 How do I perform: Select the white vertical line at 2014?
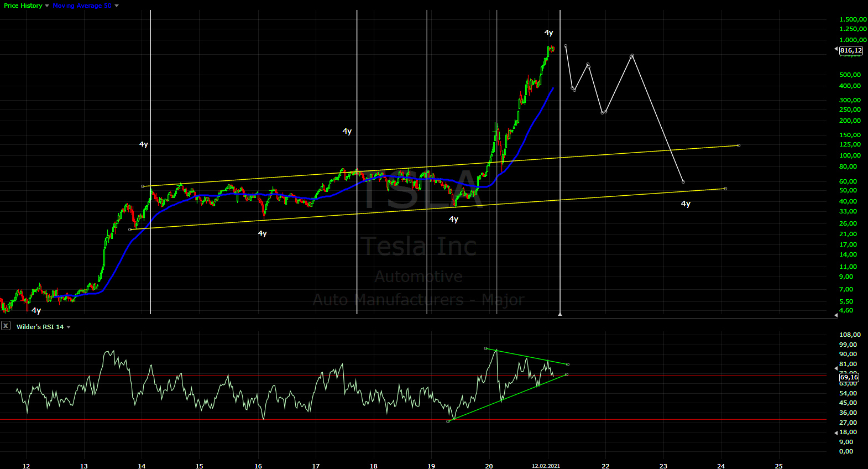(x=150, y=162)
